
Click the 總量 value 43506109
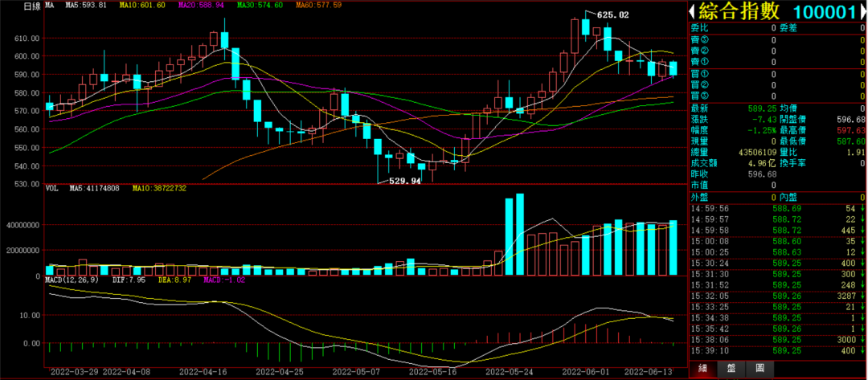click(x=759, y=152)
